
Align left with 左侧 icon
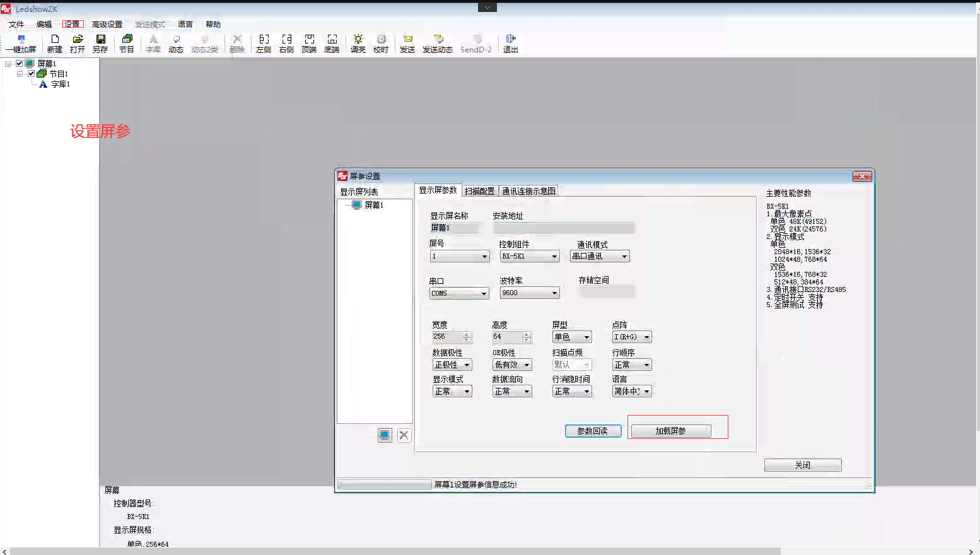[x=264, y=44]
